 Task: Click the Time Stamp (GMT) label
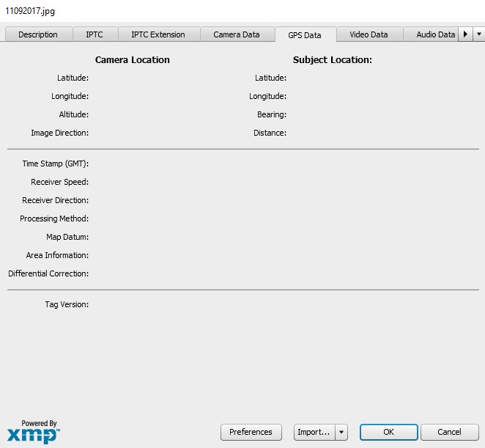pos(55,164)
